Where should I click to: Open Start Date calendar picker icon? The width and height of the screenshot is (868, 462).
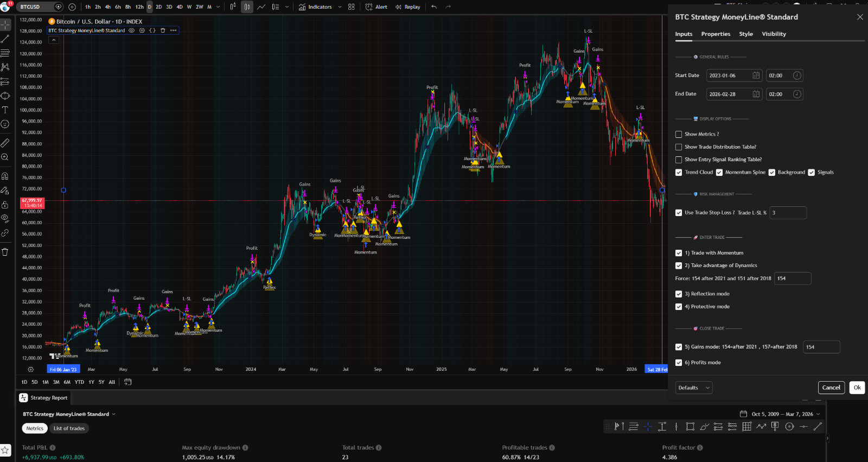(756, 75)
